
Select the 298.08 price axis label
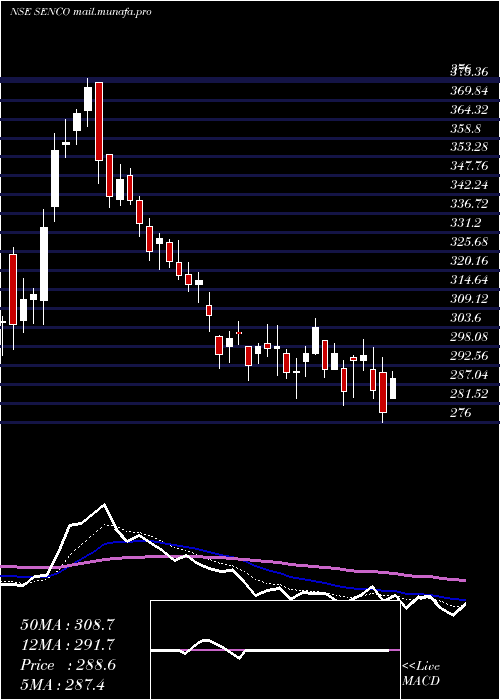point(469,338)
